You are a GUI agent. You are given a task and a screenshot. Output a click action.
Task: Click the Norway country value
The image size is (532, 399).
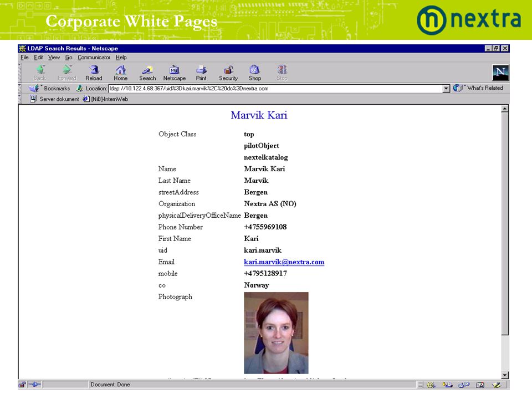tap(256, 285)
